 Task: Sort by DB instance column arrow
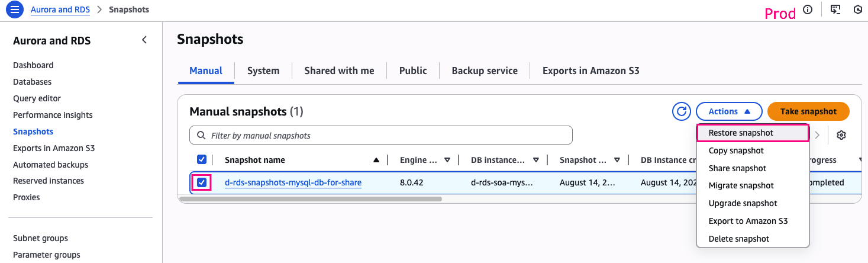[x=535, y=160]
